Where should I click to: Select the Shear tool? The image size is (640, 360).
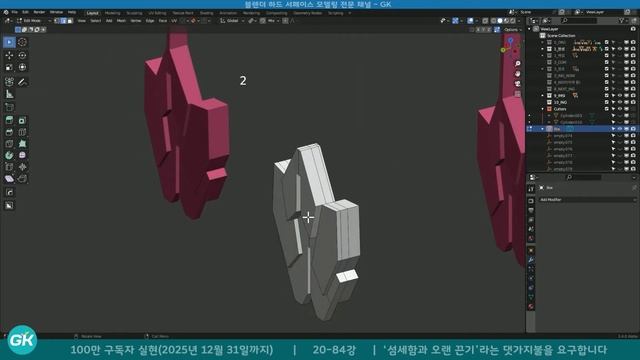(x=9, y=179)
